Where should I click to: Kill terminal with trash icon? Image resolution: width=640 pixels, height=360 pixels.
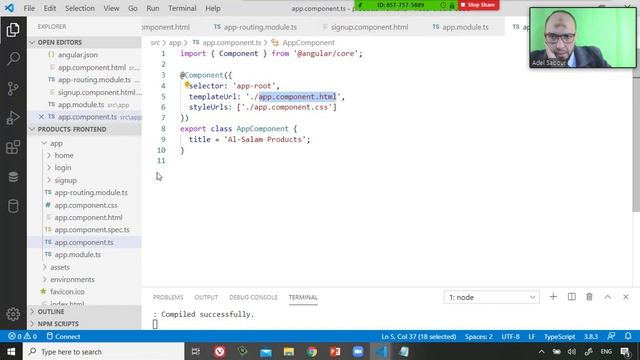[x=589, y=297]
